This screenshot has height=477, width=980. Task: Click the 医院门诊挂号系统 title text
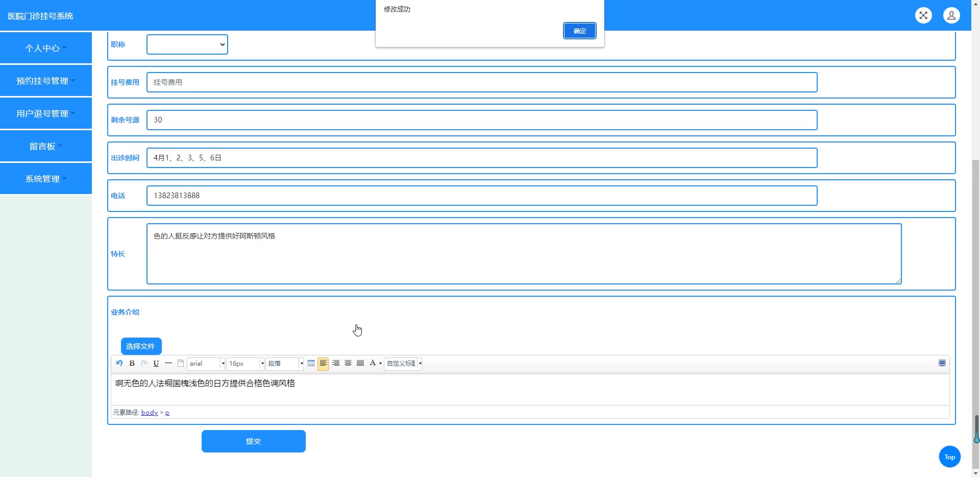[x=40, y=16]
